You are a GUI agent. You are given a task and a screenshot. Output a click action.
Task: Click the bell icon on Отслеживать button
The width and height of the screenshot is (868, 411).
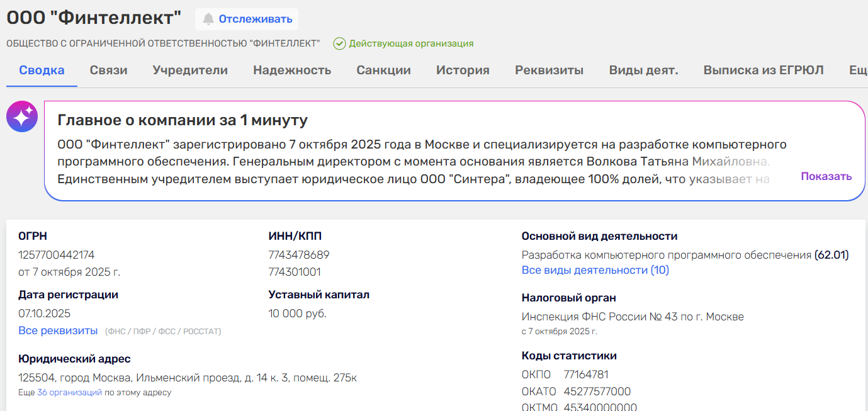(x=209, y=18)
